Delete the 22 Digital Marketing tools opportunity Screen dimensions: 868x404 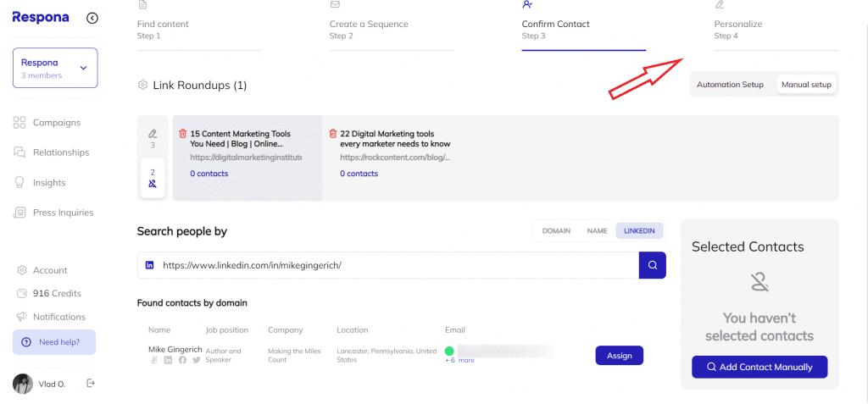pos(332,133)
